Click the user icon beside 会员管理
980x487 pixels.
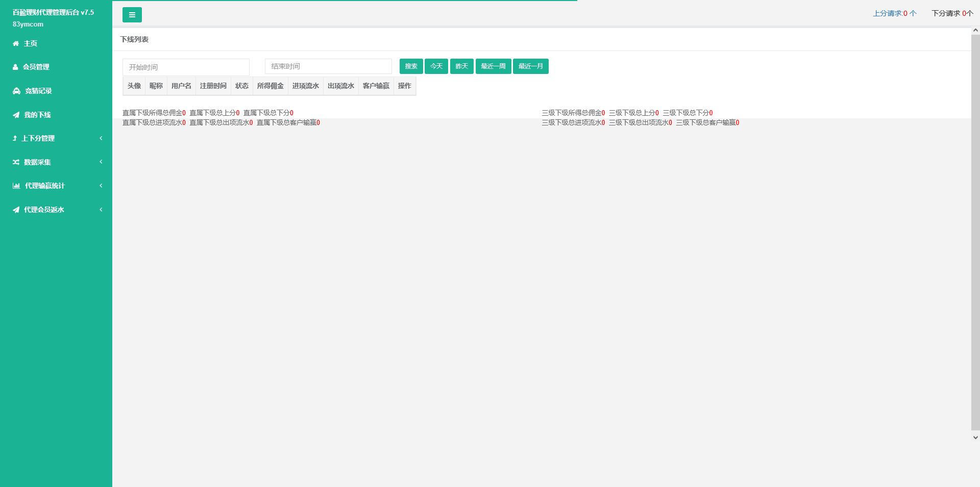(x=15, y=67)
